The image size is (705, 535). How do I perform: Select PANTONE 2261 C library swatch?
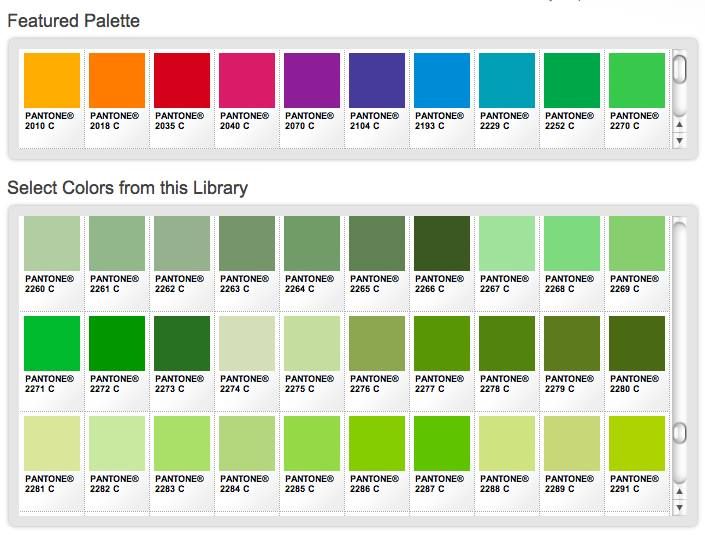pyautogui.click(x=117, y=243)
